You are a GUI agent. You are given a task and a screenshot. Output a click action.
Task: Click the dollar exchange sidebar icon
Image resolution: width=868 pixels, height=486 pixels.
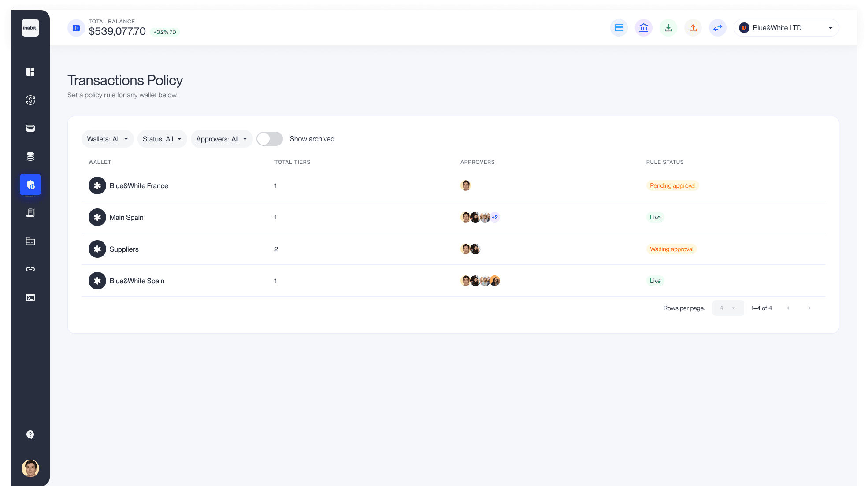[x=30, y=100]
